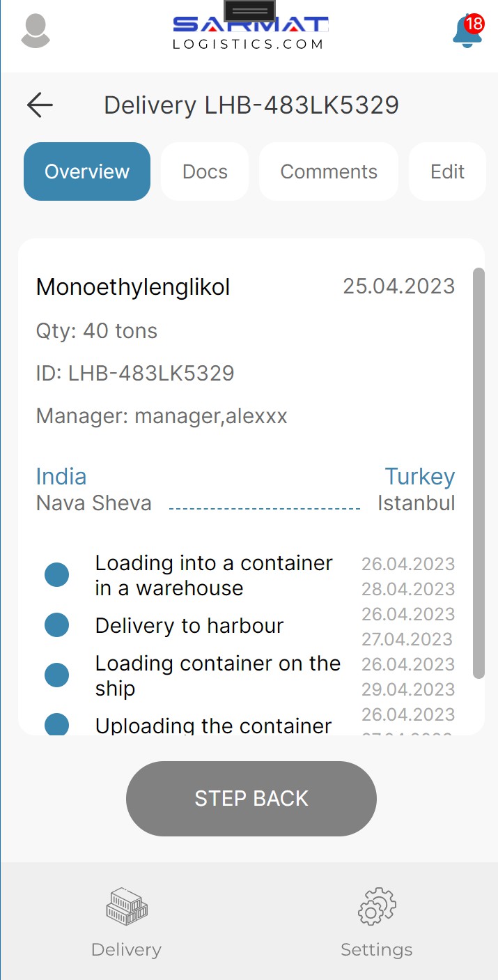Select the blue dot beside Delivery to harbour

[56, 625]
